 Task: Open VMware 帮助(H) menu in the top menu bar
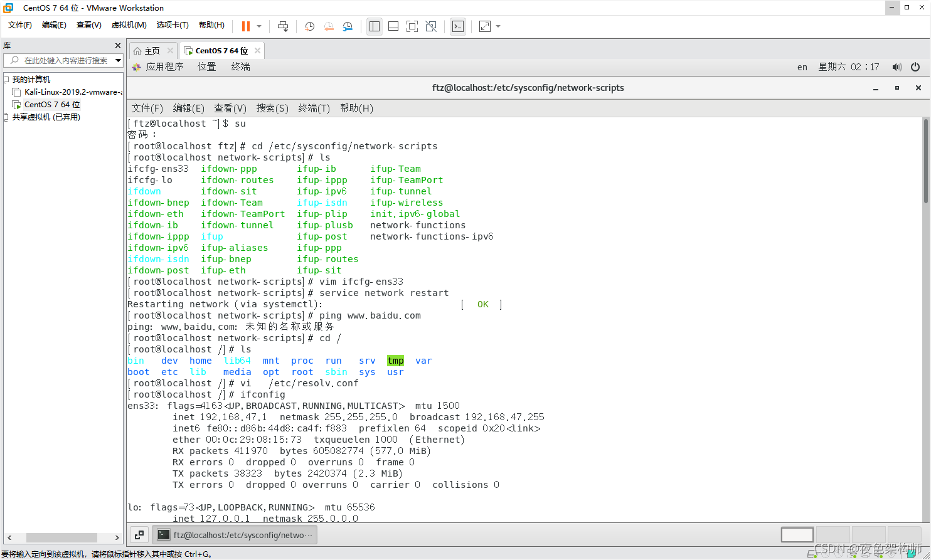pyautogui.click(x=211, y=25)
